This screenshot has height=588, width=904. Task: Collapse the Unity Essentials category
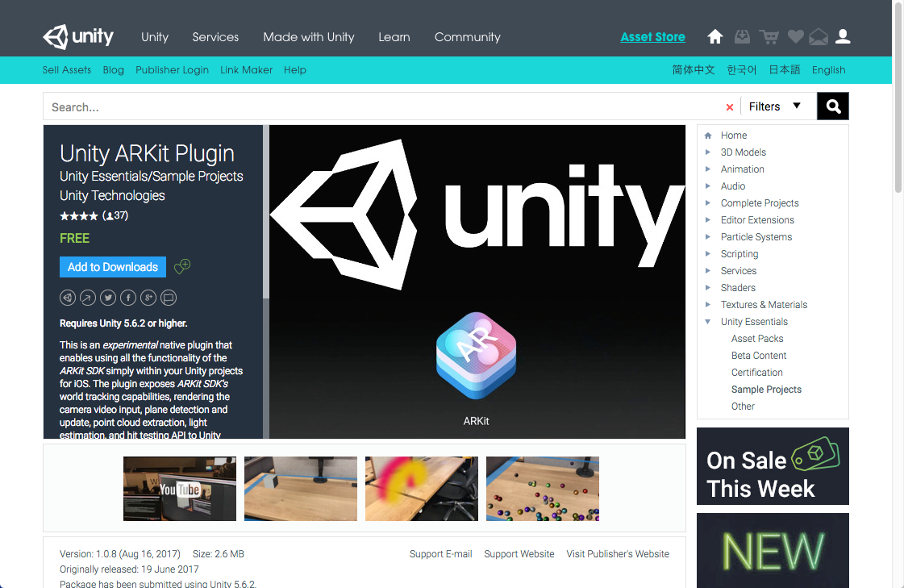[x=707, y=321]
